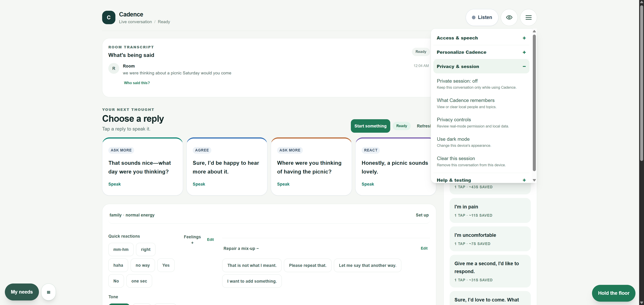Select 'I want to add something.'

(252, 281)
